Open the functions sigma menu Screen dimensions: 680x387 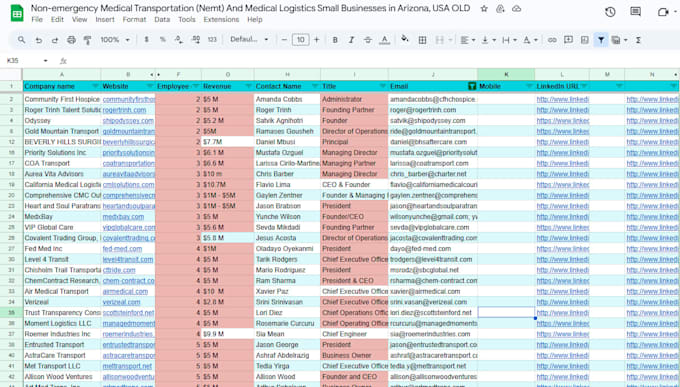(638, 40)
